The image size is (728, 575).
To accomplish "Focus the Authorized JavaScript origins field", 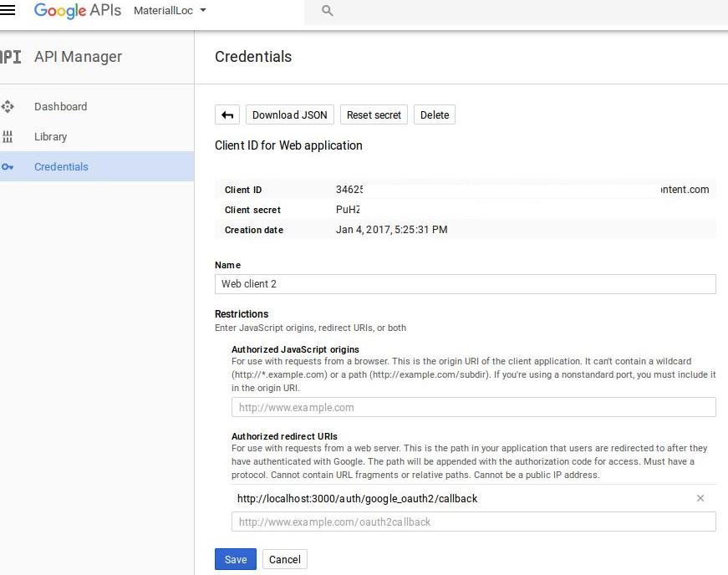I will click(x=473, y=408).
